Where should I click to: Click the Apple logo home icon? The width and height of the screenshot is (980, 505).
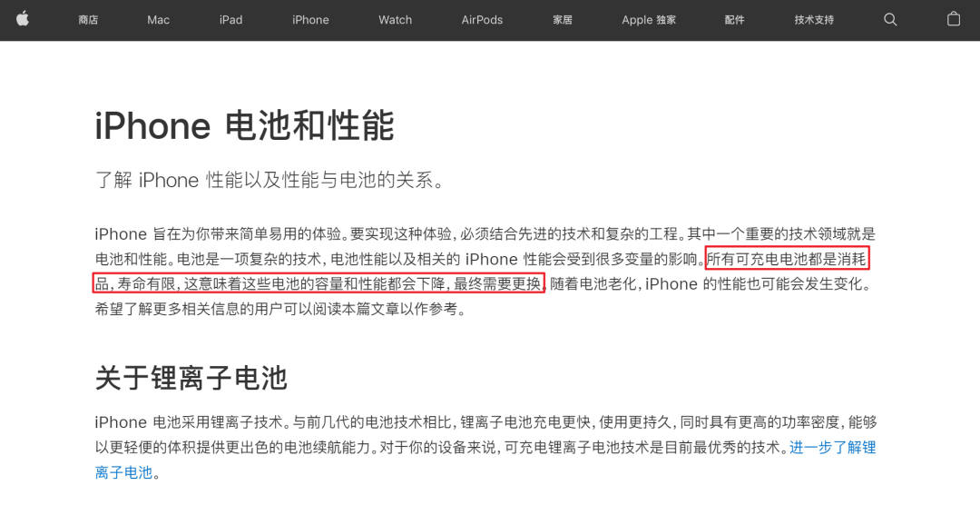point(23,19)
